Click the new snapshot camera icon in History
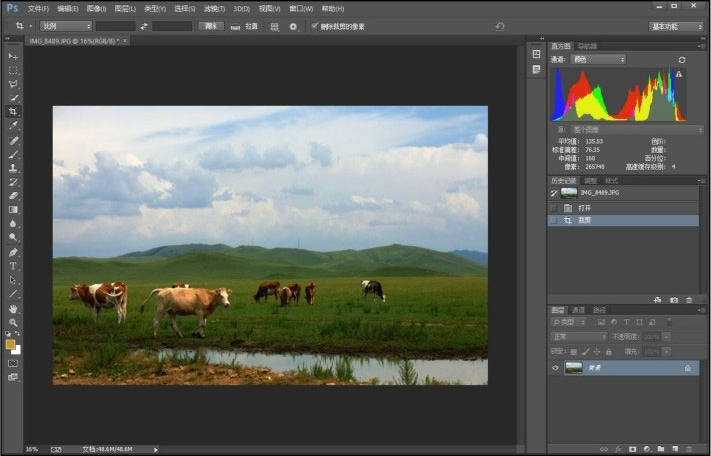 tap(673, 299)
